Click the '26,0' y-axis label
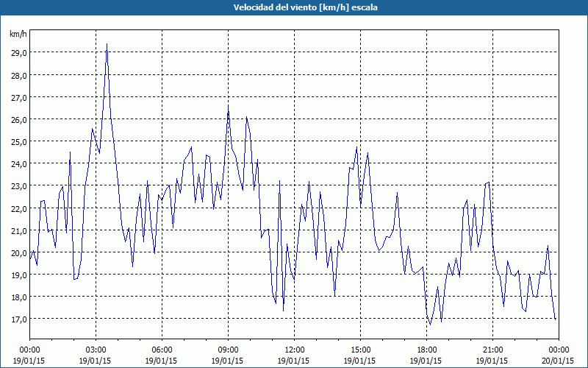 coord(19,119)
